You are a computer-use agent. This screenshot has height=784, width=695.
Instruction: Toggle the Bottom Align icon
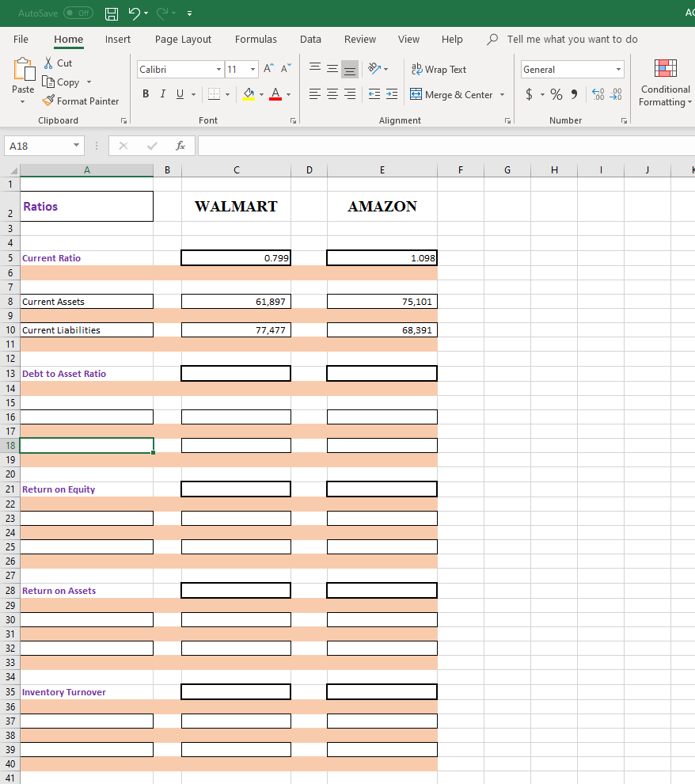tap(350, 70)
